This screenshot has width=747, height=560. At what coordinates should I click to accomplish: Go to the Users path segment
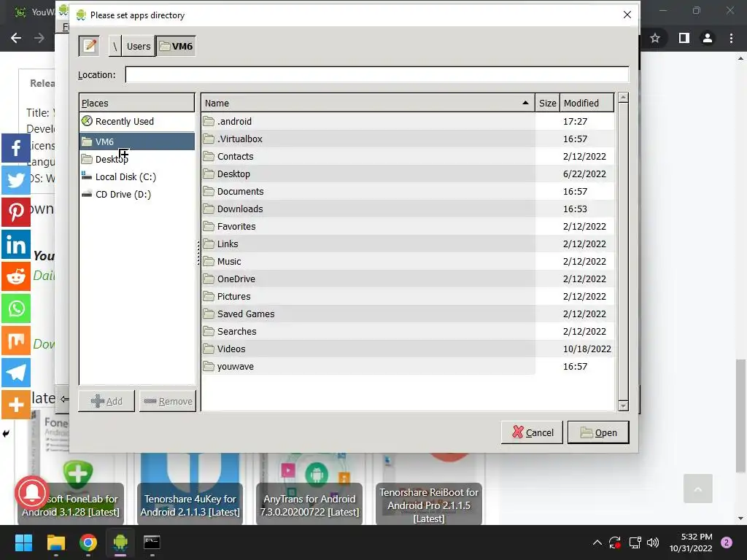coord(138,46)
